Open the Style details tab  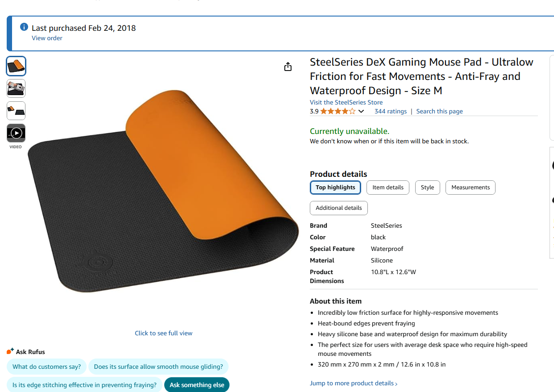click(x=427, y=188)
